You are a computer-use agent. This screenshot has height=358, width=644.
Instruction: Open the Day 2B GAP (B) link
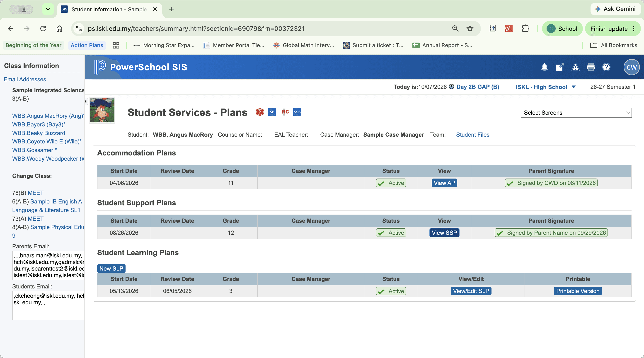point(477,87)
